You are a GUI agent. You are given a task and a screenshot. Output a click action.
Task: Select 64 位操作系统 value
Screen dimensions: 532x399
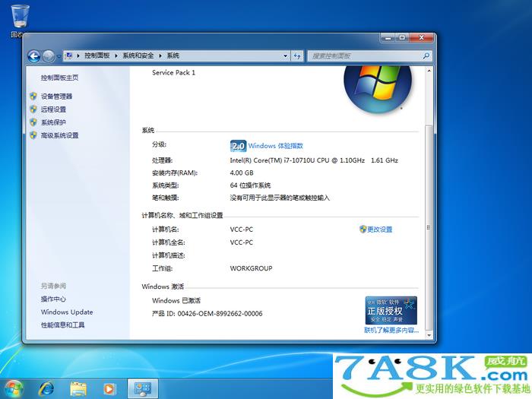(x=250, y=185)
